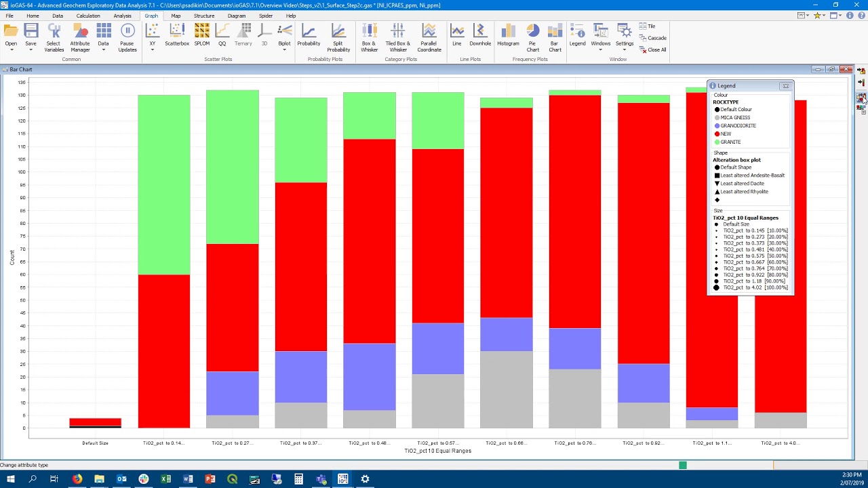Screen dimensions: 868x488
Task: Open Select Variables tool
Action: tap(54, 37)
